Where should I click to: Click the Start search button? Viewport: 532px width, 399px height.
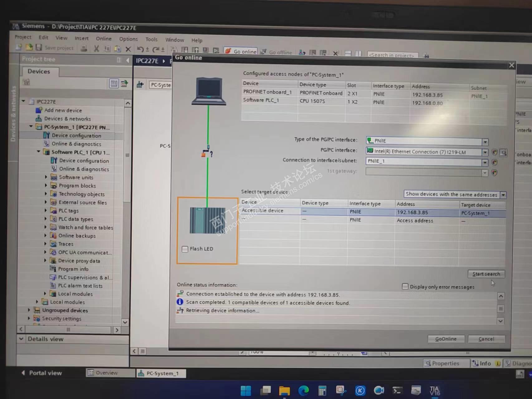pos(486,274)
